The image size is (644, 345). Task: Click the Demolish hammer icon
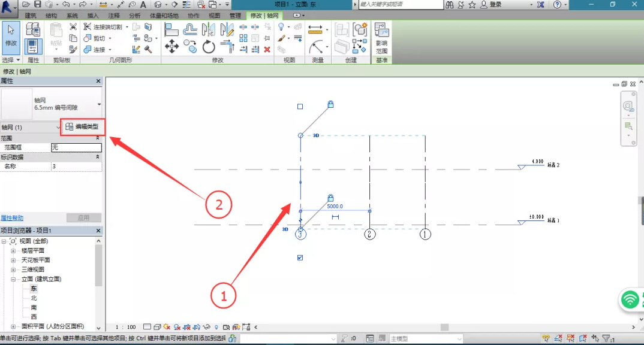[148, 50]
